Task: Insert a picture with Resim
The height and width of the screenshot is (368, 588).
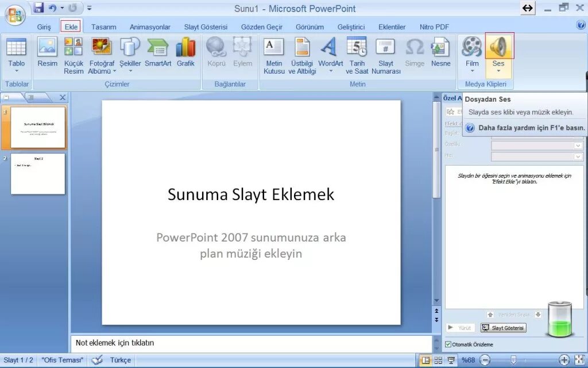Action: coord(47,52)
